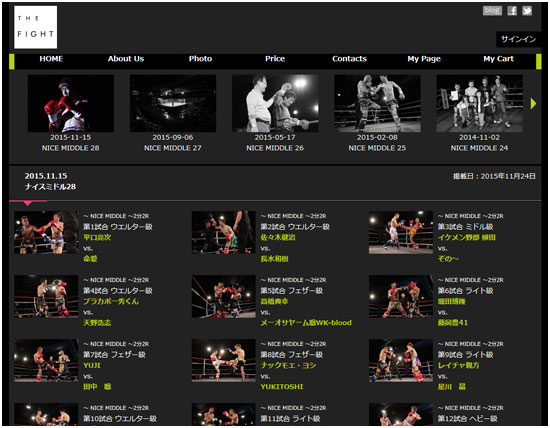Open My Page menu item
The width and height of the screenshot is (550, 428).
point(424,59)
